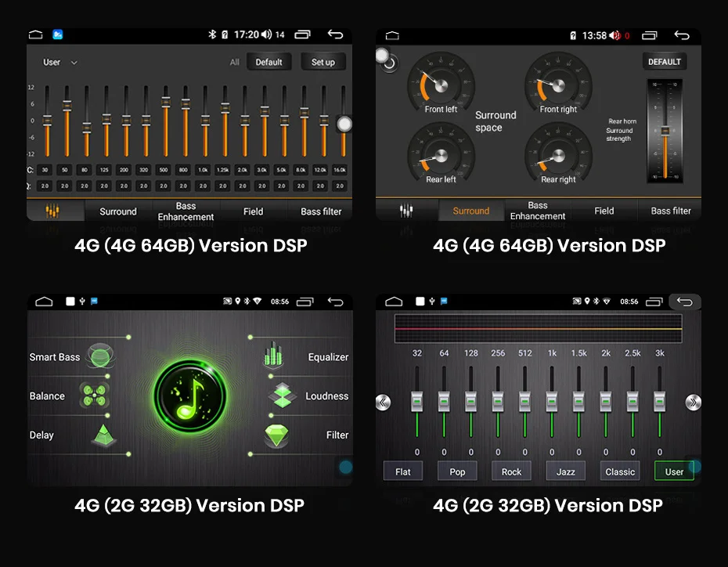Tap the recent apps icon in top-left screen
This screenshot has height=567, width=728.
click(x=302, y=34)
